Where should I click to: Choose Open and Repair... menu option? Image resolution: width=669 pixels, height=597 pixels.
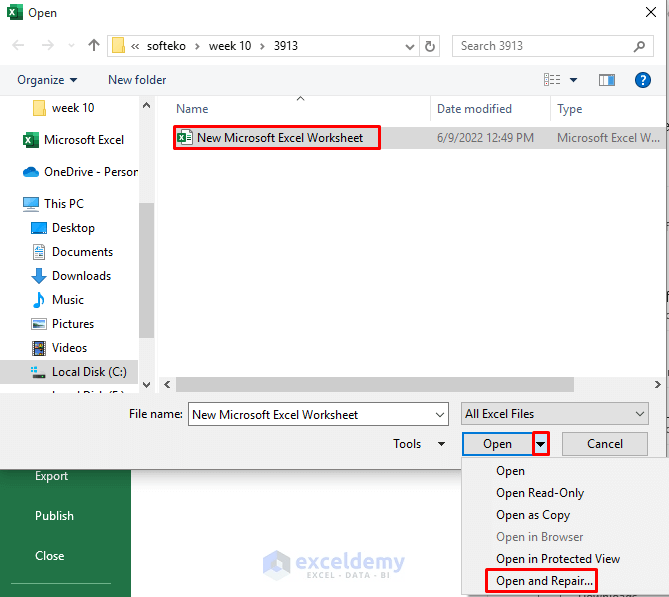[x=544, y=581]
